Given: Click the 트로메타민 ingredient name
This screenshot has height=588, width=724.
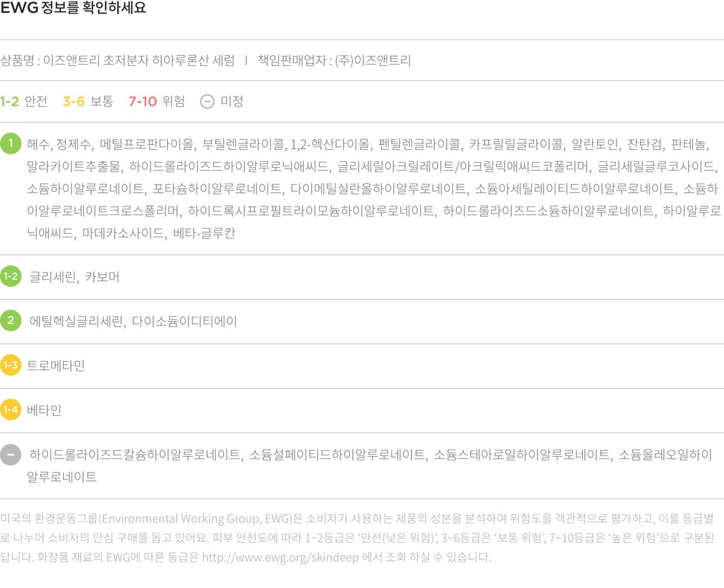Looking at the screenshot, I should coord(56,366).
